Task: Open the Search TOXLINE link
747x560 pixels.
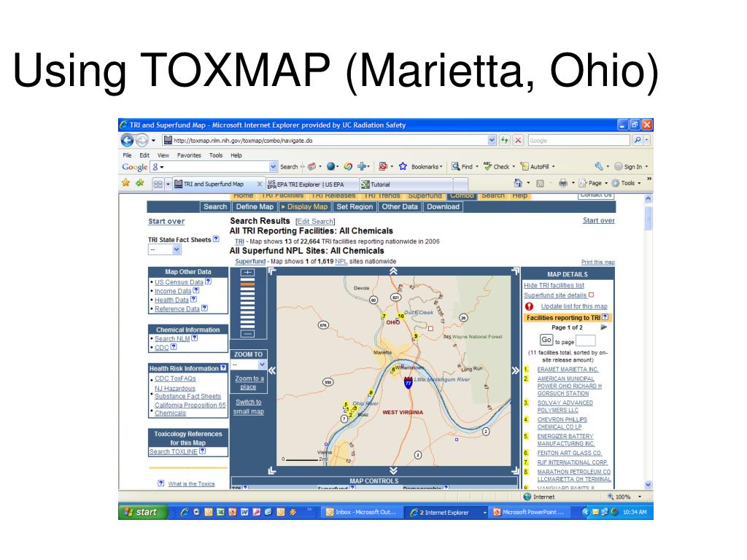Action: point(174,451)
